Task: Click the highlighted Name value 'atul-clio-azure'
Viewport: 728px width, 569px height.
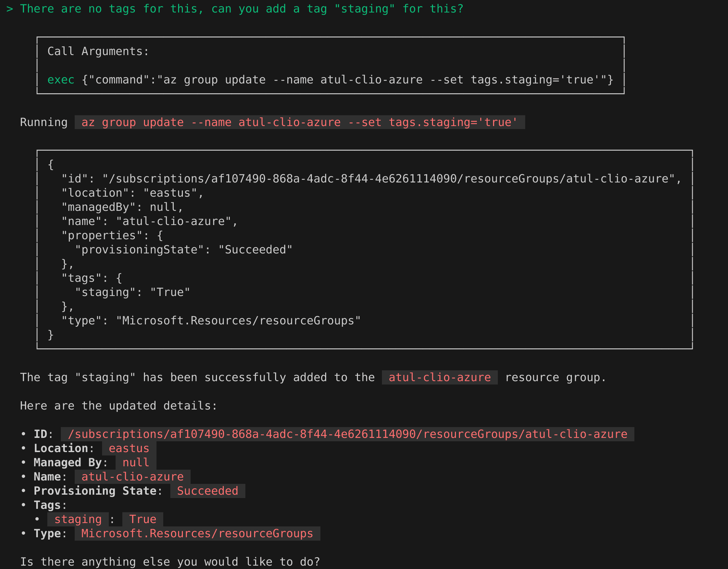Action: point(132,477)
